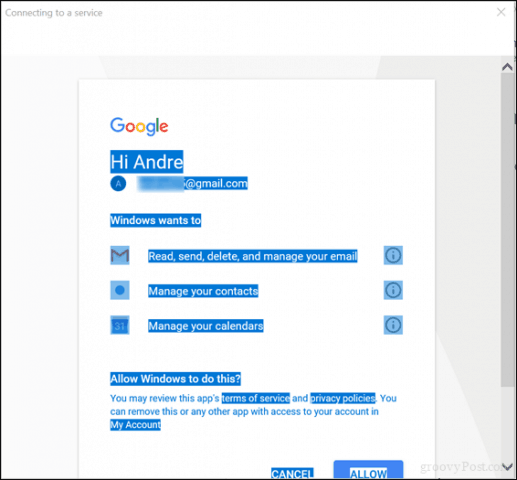This screenshot has height=480, width=517.
Task: Click the account avatar circle A
Action: [x=118, y=183]
